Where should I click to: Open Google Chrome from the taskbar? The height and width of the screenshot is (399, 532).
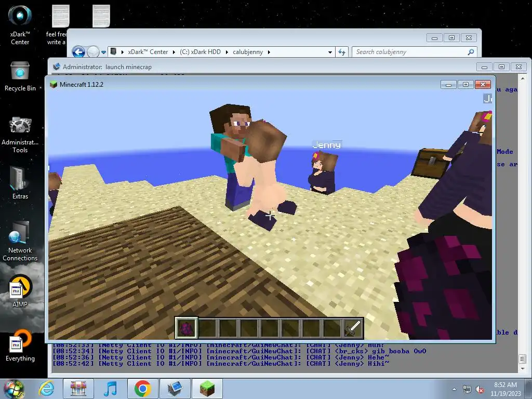142,389
